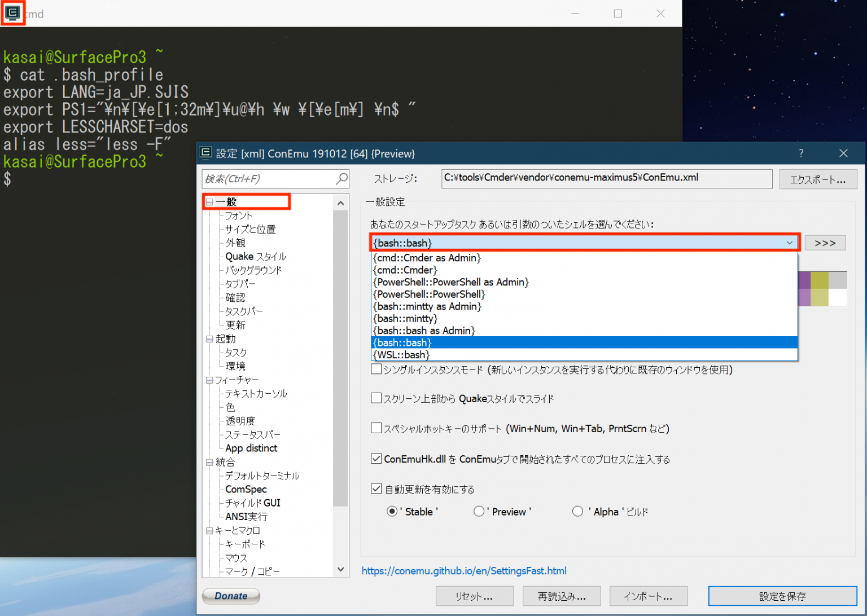867x616 pixels.
Task: Open the フォント settings page
Action: (x=238, y=215)
